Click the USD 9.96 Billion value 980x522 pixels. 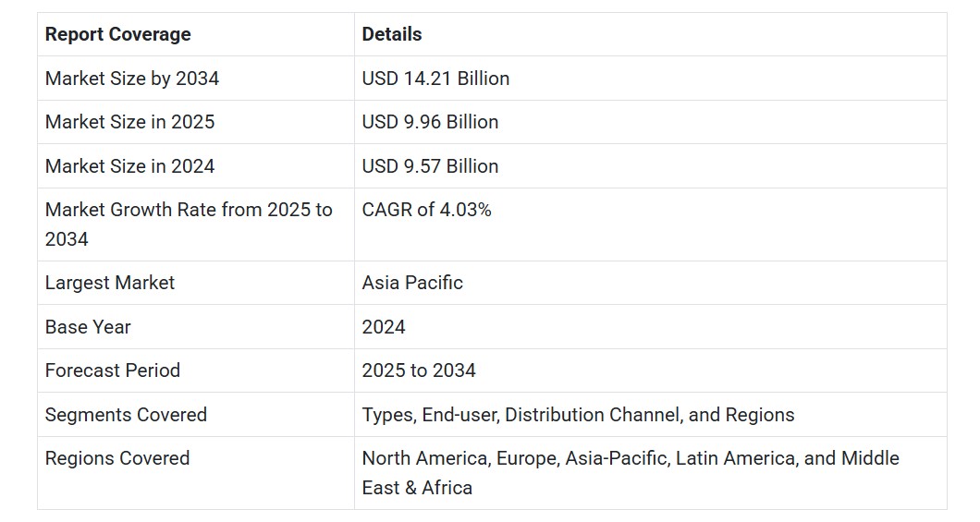pyautogui.click(x=430, y=122)
